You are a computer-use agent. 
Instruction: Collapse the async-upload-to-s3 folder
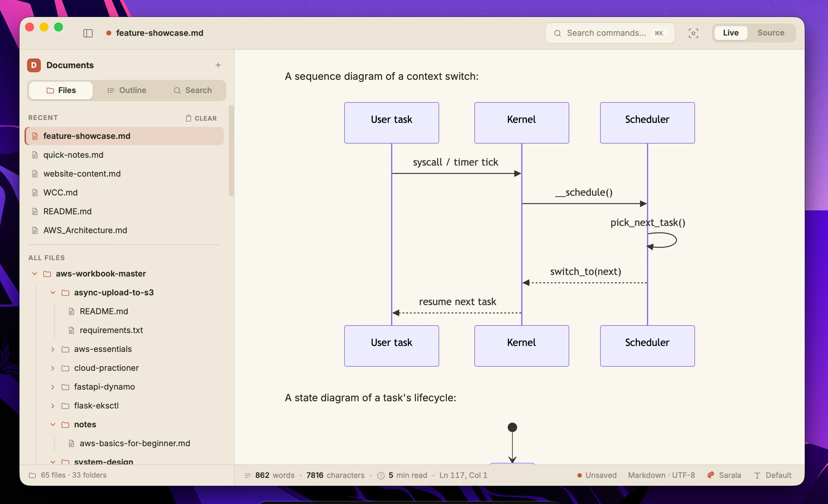(x=53, y=293)
